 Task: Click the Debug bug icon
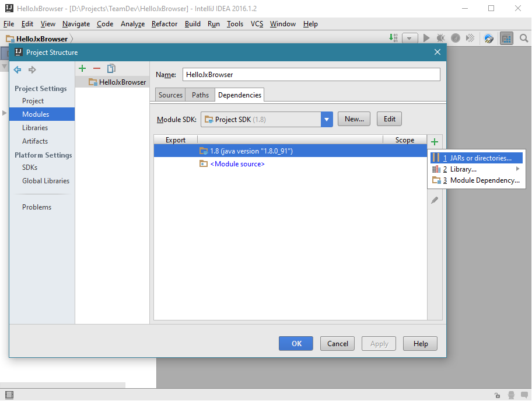point(441,38)
